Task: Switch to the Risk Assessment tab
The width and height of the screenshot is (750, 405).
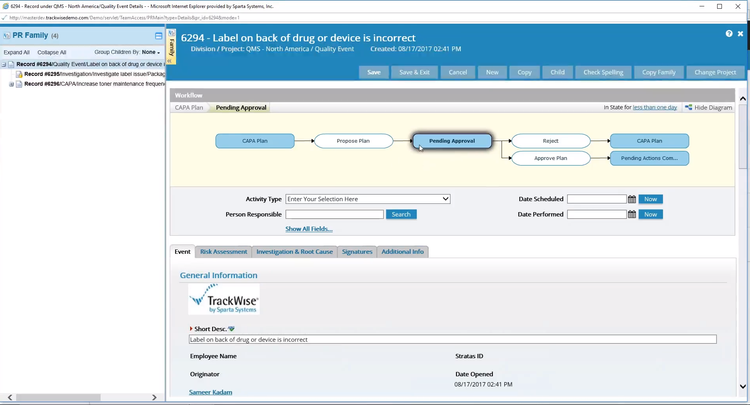Action: coord(223,252)
